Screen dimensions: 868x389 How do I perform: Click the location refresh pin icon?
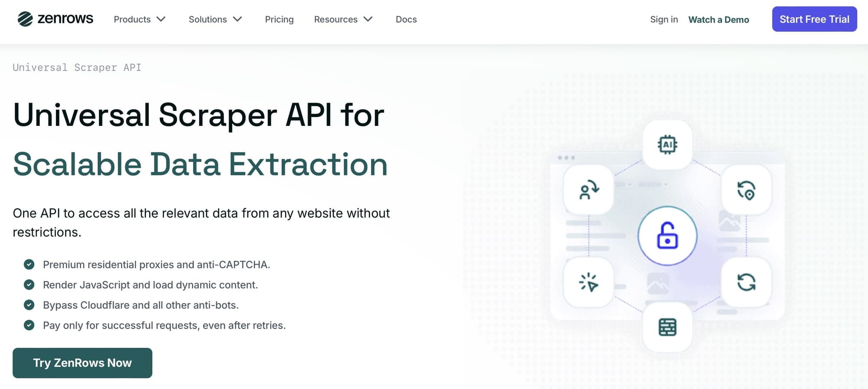pos(746,190)
